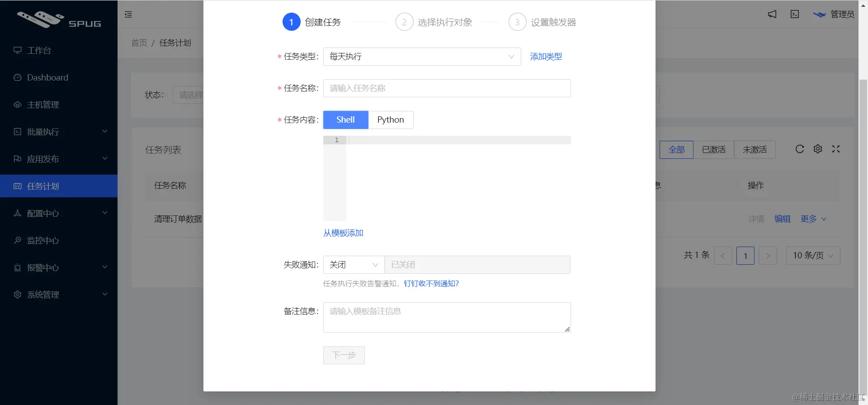
Task: Open 监控中心 in the sidebar
Action: (59, 240)
